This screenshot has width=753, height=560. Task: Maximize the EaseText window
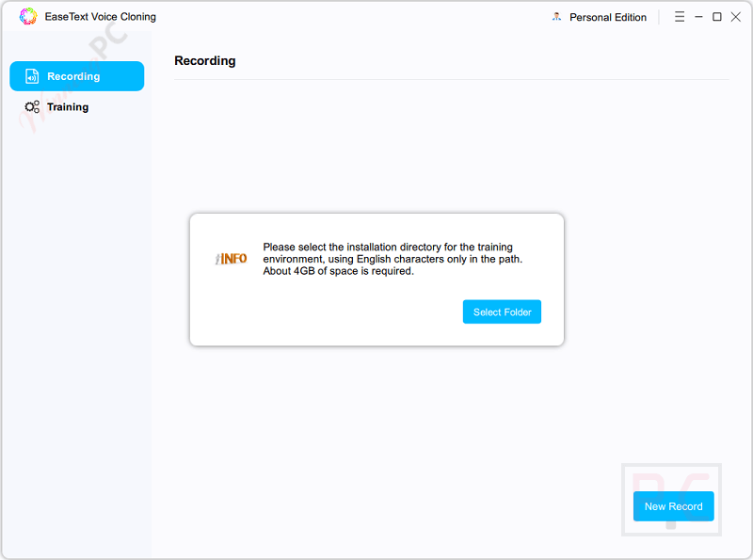click(x=716, y=17)
